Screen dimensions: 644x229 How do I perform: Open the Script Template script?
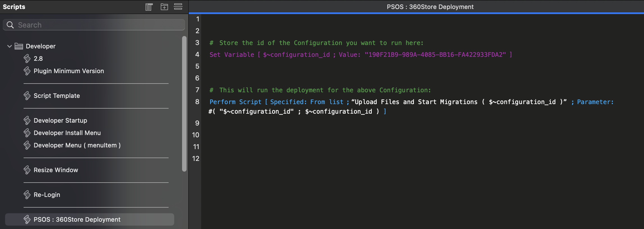click(x=57, y=96)
